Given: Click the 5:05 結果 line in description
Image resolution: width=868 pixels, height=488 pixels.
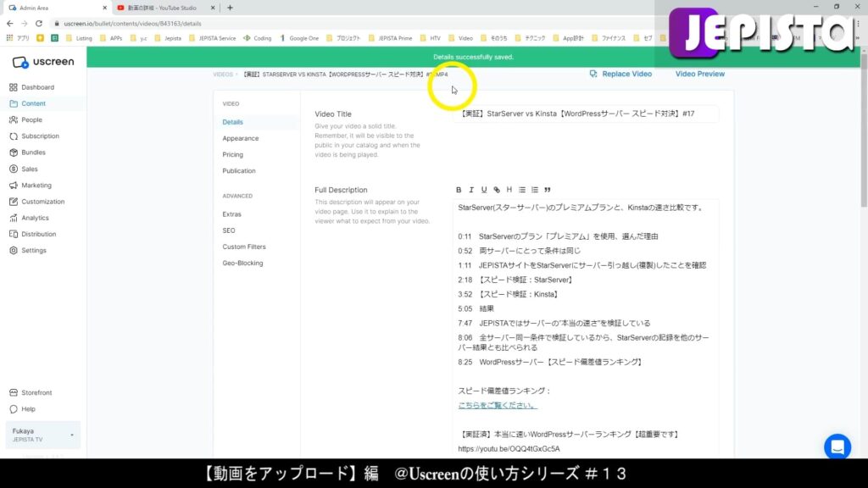Looking at the screenshot, I should (476, 308).
